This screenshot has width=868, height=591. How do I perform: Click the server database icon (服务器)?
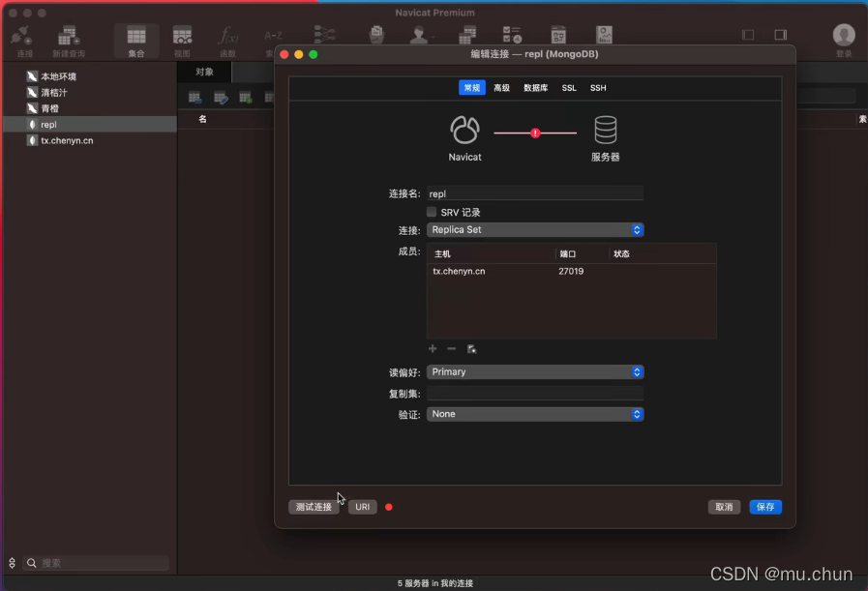tap(606, 130)
